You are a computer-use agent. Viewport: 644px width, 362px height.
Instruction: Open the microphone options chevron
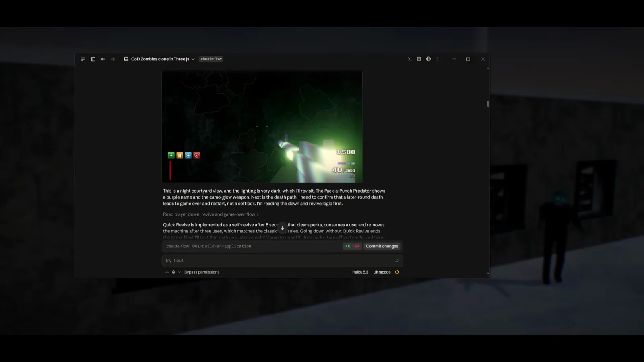coord(180,272)
